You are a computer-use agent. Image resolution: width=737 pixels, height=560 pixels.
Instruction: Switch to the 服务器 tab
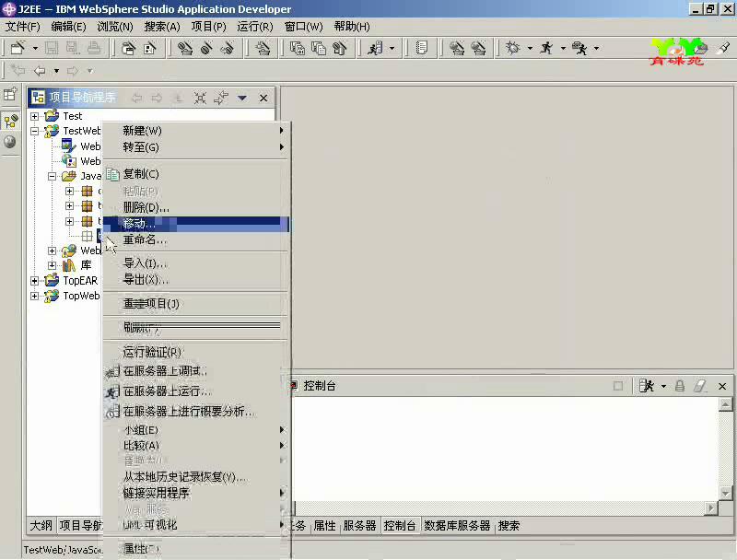(x=359, y=525)
